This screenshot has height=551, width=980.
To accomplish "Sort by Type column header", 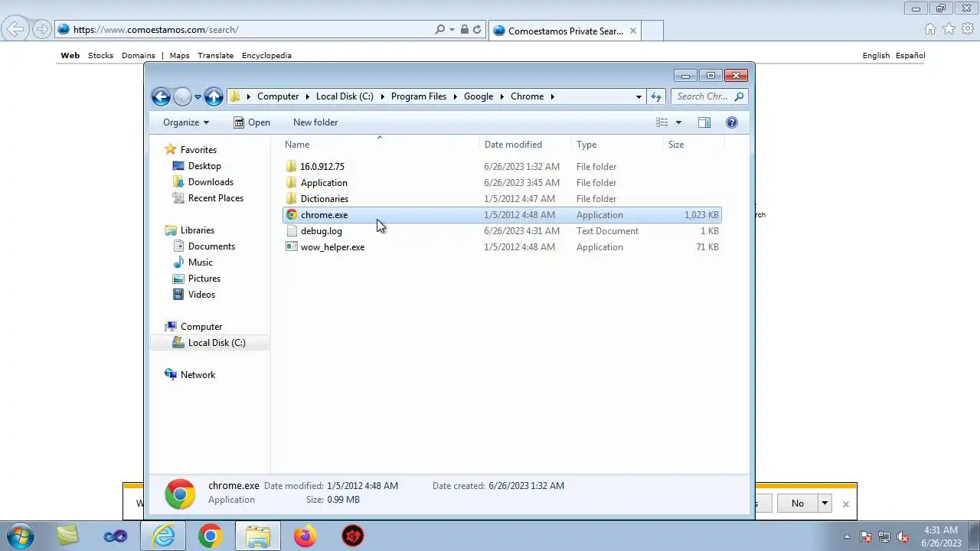I will pos(617,145).
